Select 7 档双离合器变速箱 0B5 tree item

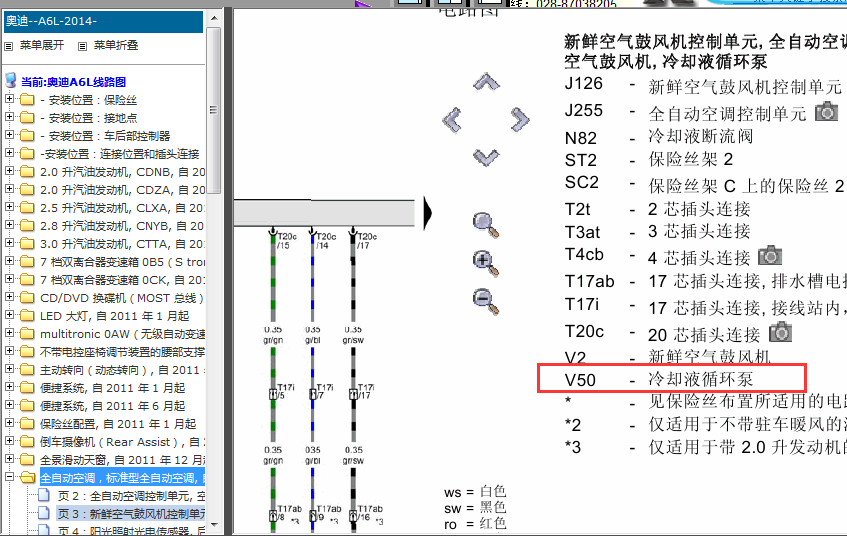pyautogui.click(x=123, y=262)
